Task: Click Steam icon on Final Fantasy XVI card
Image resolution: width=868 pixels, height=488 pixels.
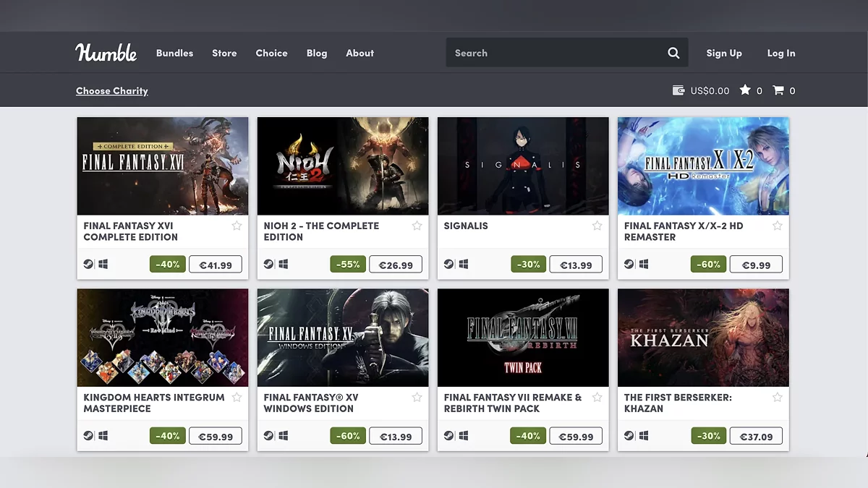Action: pos(88,265)
